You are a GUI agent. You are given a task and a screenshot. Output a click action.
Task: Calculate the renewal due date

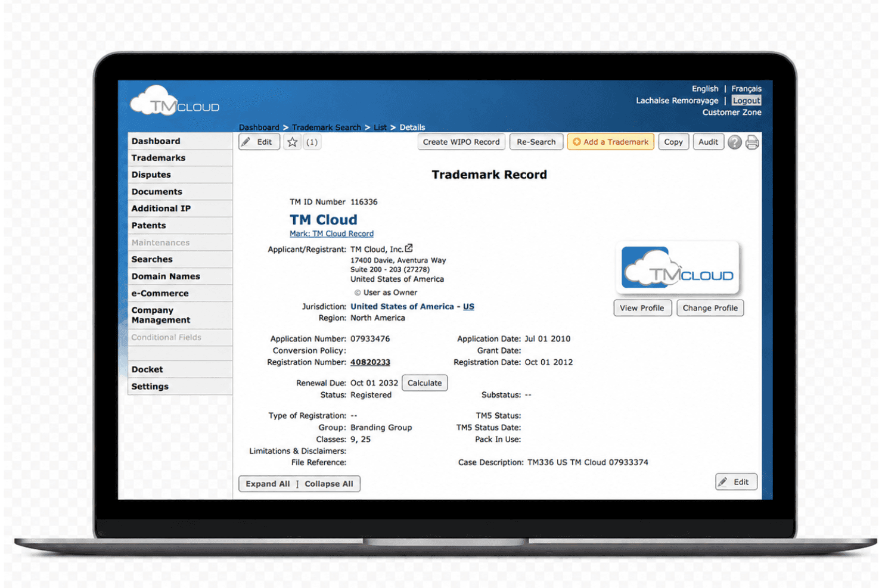coord(425,383)
